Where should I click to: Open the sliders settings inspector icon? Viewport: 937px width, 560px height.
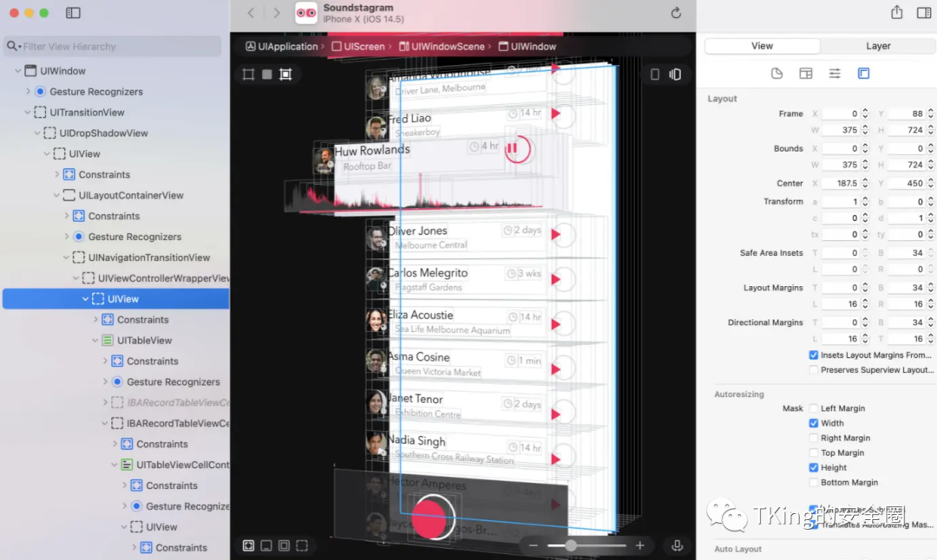[x=835, y=74]
